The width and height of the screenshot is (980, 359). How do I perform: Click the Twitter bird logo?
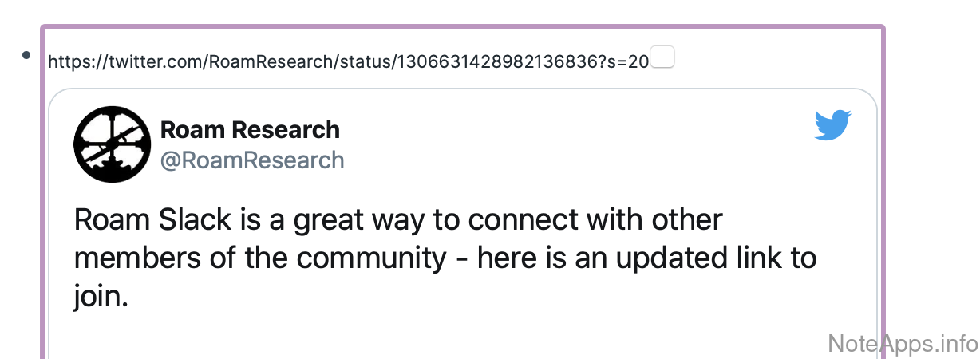click(x=833, y=126)
